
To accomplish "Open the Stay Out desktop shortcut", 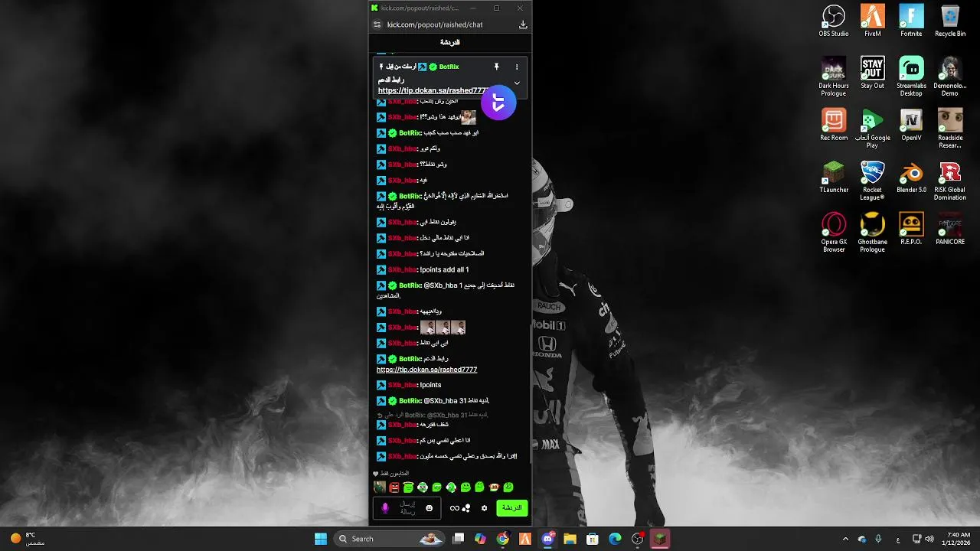I will tap(872, 73).
